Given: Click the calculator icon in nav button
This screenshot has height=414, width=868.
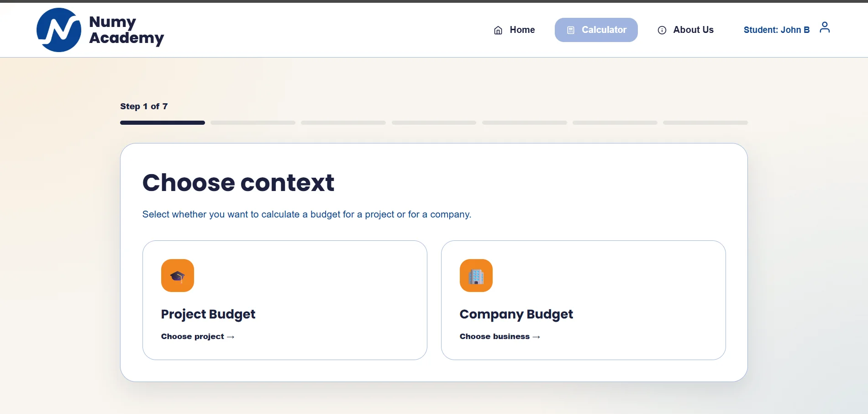Looking at the screenshot, I should 571,30.
